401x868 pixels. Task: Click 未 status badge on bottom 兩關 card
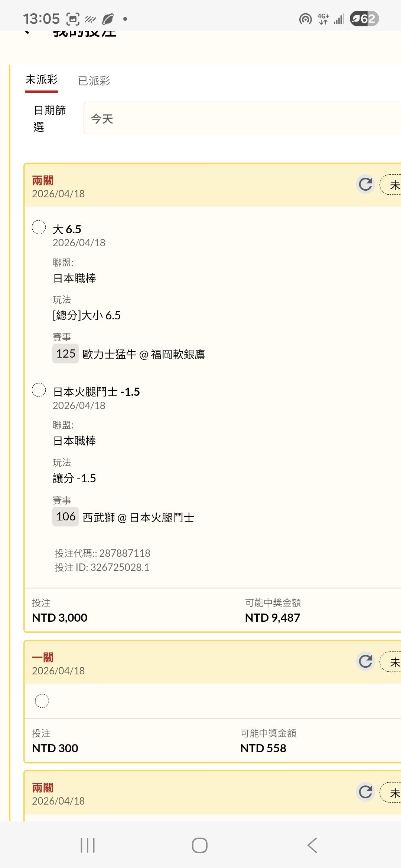392,792
